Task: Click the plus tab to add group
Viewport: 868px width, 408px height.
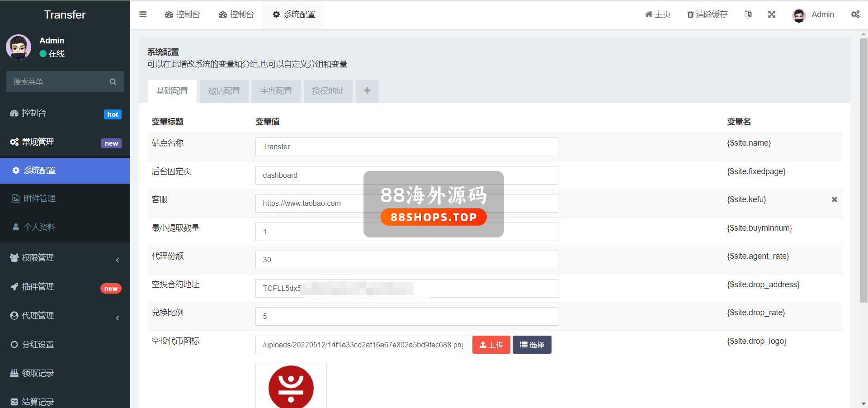Action: click(x=367, y=91)
